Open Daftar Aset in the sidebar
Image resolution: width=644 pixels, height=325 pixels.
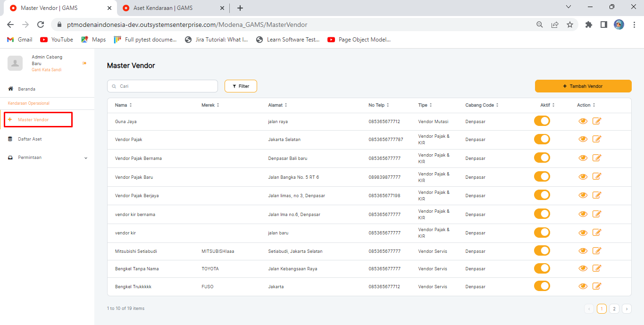pyautogui.click(x=30, y=139)
